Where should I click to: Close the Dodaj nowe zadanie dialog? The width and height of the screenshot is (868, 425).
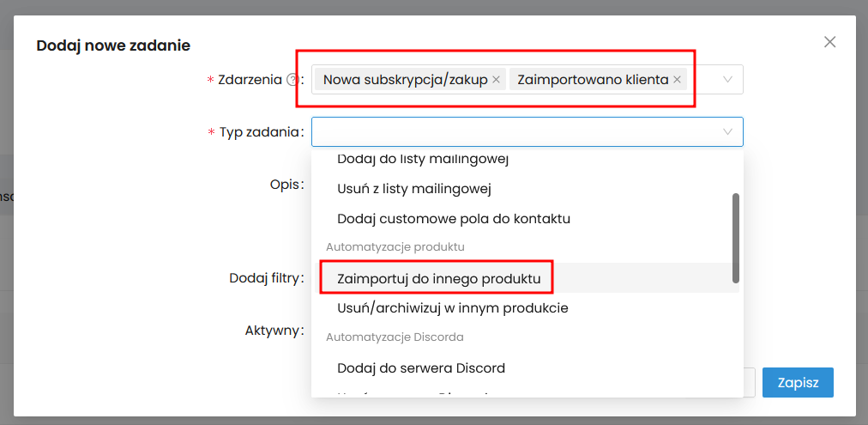coord(829,42)
